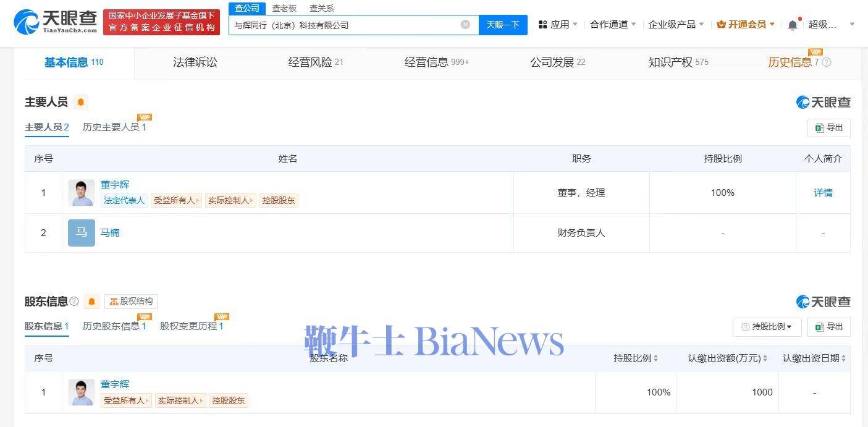
Task: Click the 姓名 header in 主要人员 table
Action: [x=288, y=159]
